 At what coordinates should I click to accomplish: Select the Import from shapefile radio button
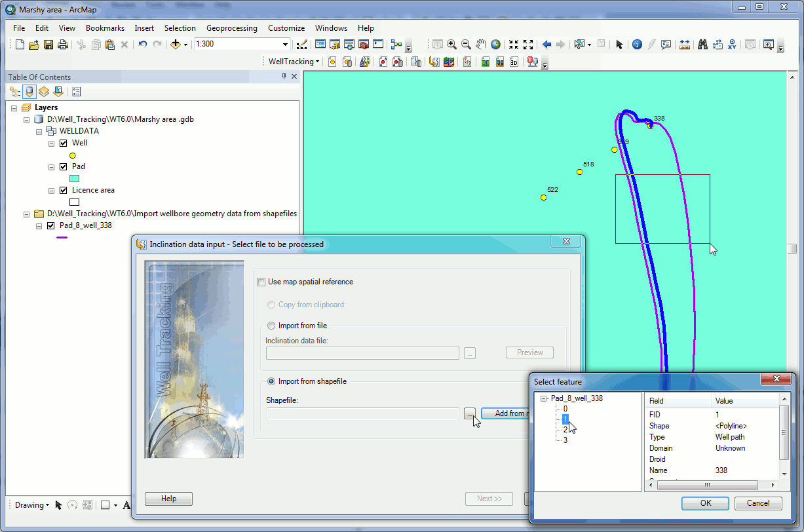(271, 381)
